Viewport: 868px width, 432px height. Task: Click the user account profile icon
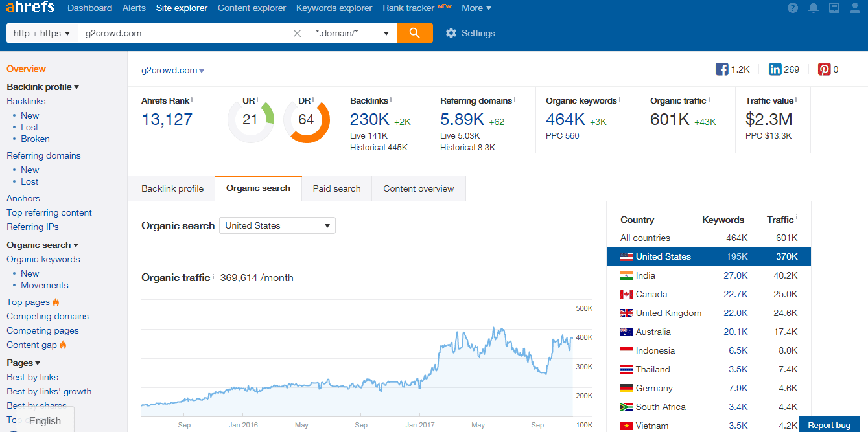854,8
